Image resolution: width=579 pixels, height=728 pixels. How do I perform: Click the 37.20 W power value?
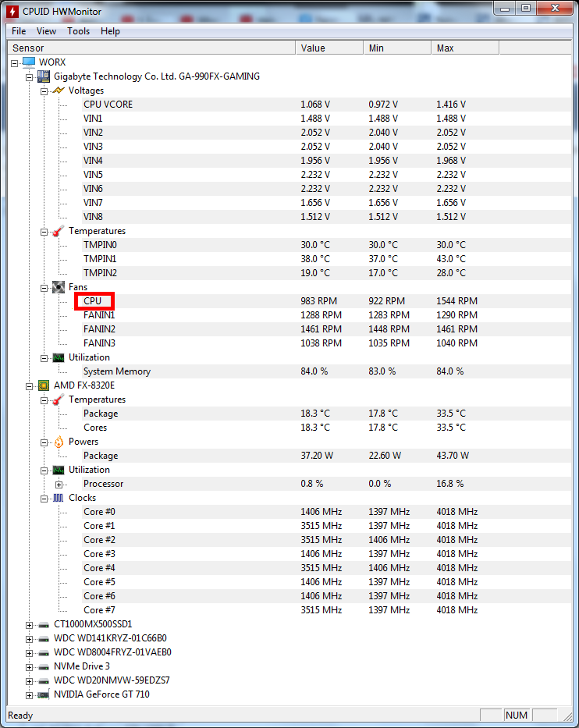click(317, 456)
